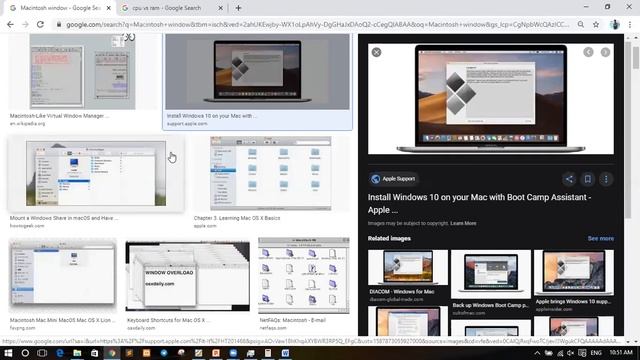
Task: Open File Explorer from taskbar
Action: tap(77, 353)
